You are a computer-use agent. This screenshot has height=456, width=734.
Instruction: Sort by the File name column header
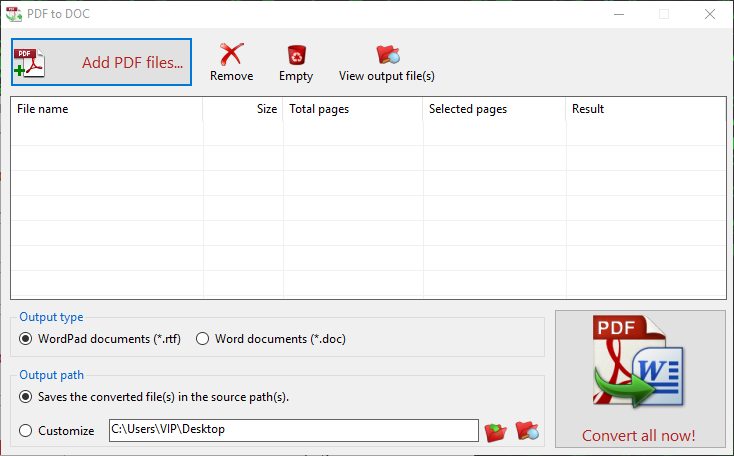pyautogui.click(x=106, y=109)
